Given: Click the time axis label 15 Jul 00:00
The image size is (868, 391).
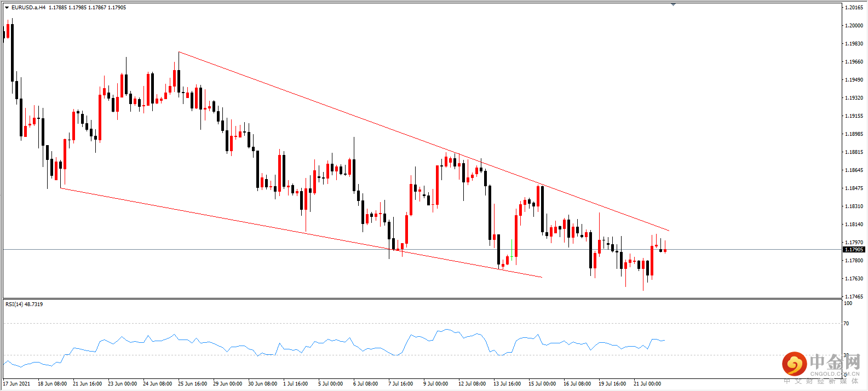Looking at the screenshot, I should point(542,384).
